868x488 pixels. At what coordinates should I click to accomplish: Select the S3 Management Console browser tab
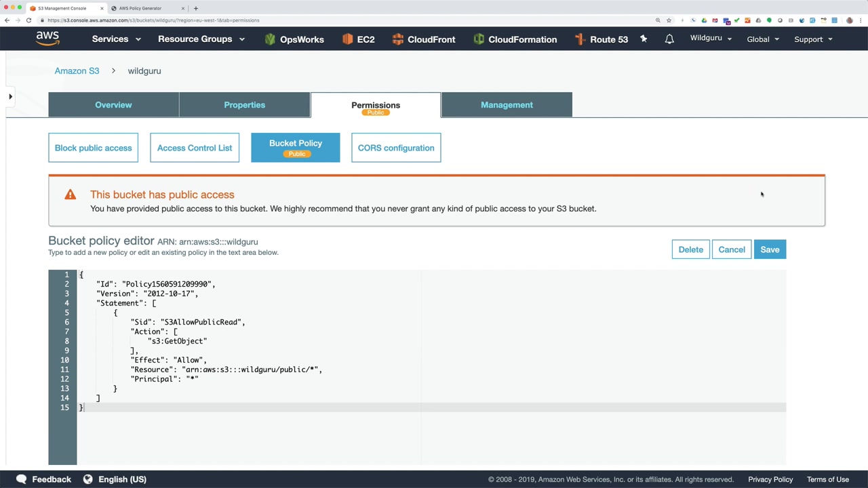(67, 8)
